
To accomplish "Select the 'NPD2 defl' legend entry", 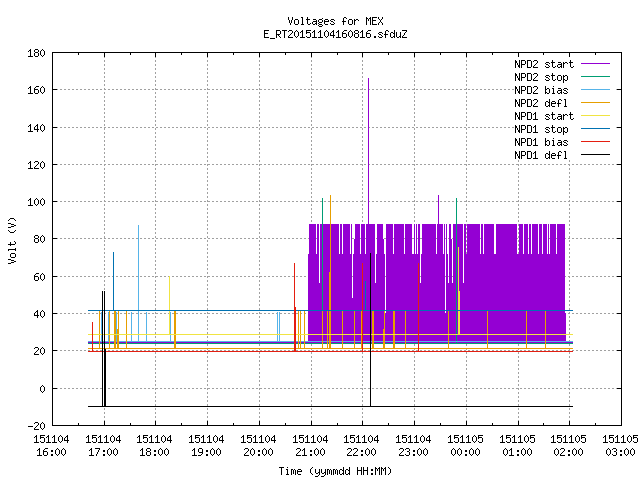I will pyautogui.click(x=541, y=103).
